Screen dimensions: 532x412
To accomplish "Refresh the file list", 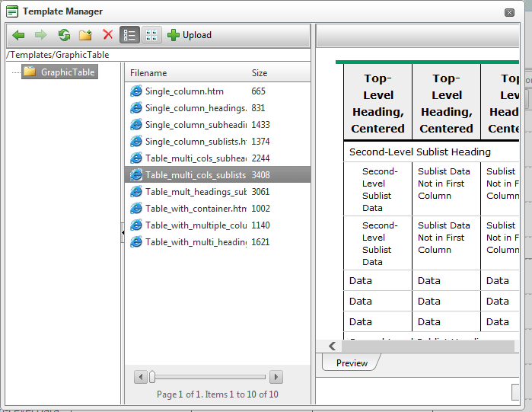I will [64, 35].
